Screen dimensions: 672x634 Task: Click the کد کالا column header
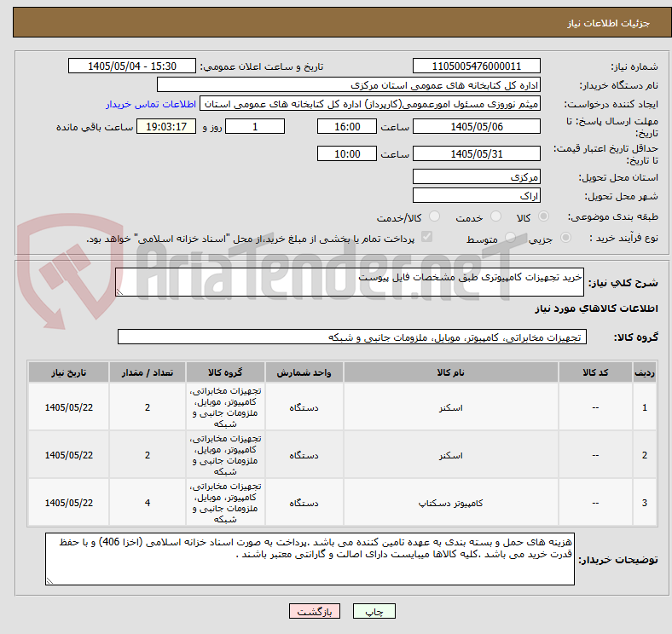(595, 372)
